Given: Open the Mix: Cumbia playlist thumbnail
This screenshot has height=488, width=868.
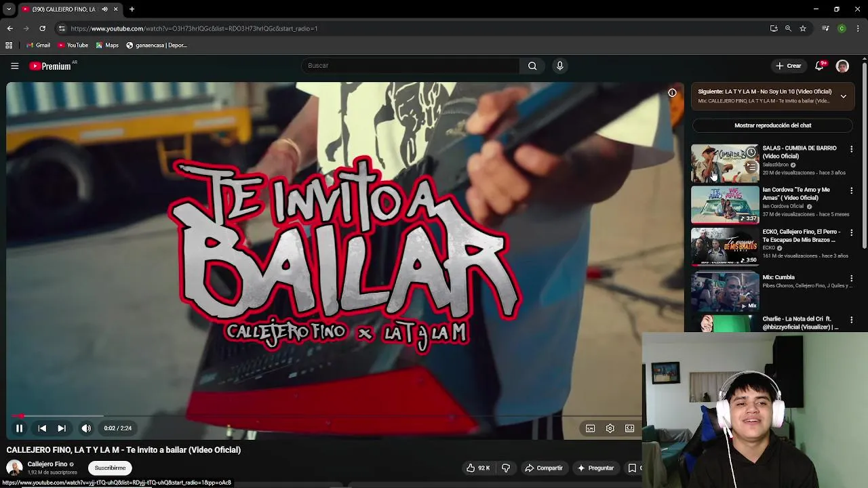Looking at the screenshot, I should [725, 292].
